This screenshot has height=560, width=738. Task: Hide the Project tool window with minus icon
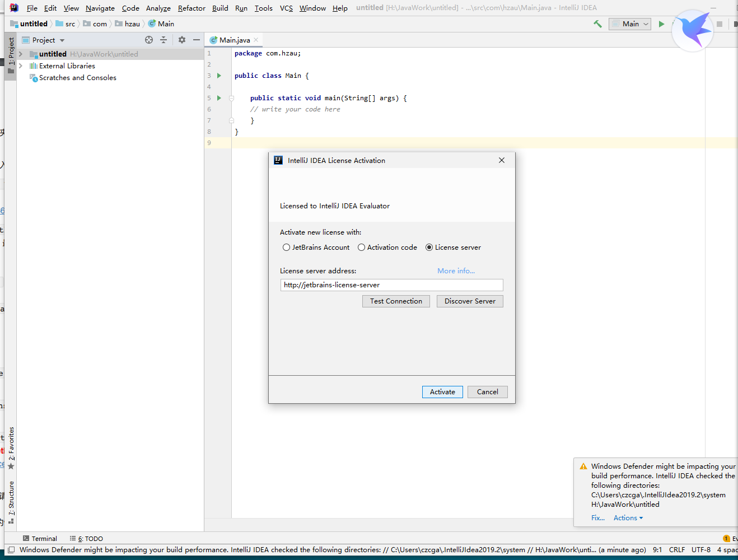(197, 40)
